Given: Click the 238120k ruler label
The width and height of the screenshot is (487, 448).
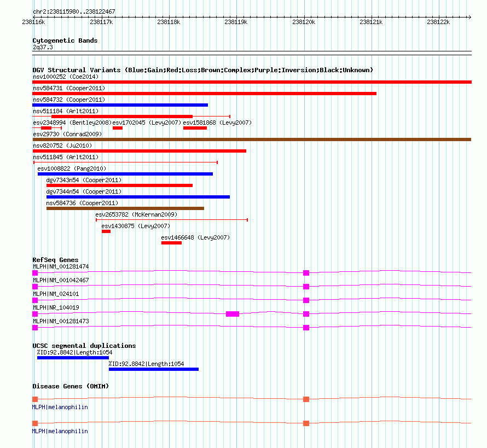Looking at the screenshot, I should [x=304, y=22].
